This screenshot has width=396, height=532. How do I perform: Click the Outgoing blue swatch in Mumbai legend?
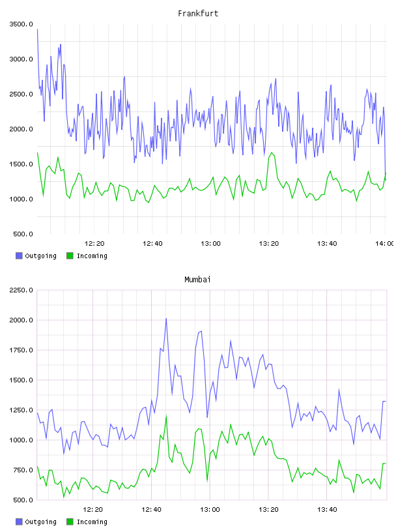pos(19,522)
